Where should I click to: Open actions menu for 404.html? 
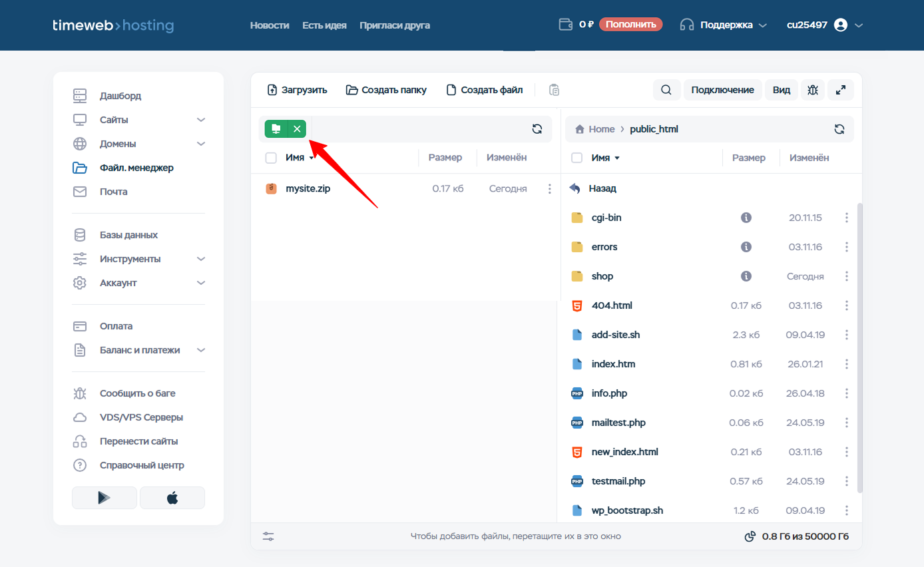(847, 305)
